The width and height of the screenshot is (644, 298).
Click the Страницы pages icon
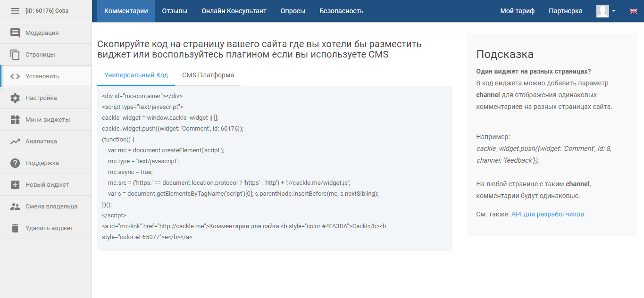15,55
